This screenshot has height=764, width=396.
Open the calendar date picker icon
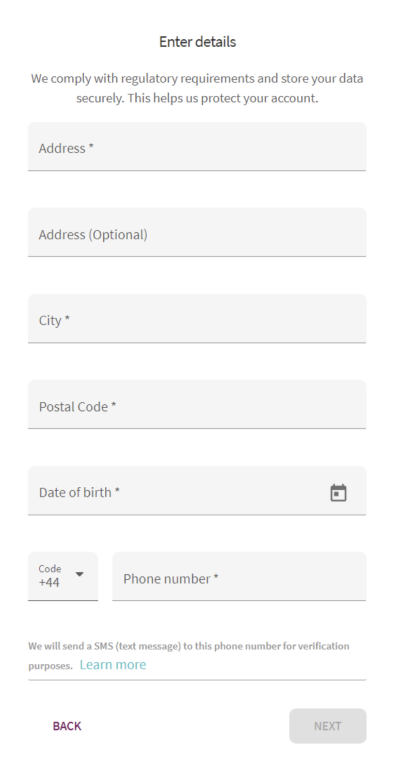(x=338, y=493)
